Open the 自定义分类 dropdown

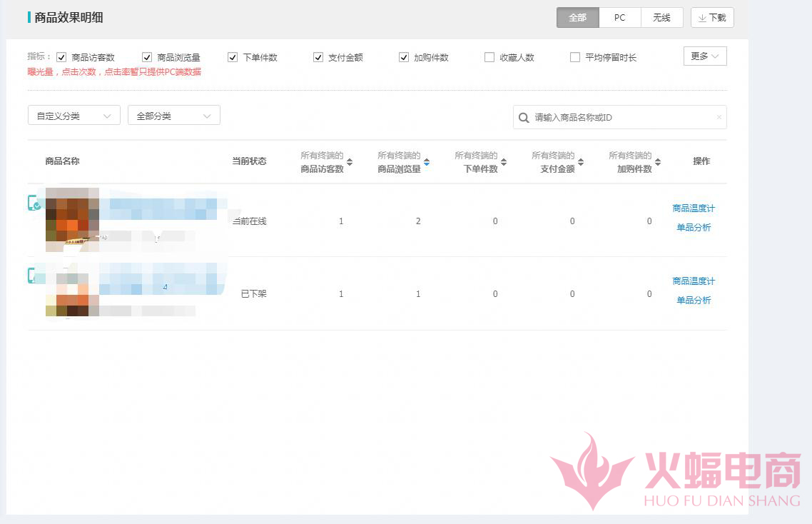(x=74, y=116)
